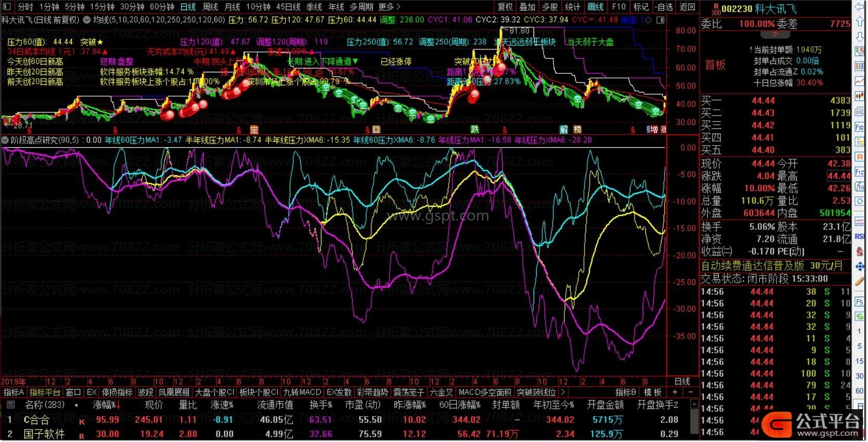Click F10 button in top toolbar
This screenshot has width=868, height=442.
pos(618,7)
